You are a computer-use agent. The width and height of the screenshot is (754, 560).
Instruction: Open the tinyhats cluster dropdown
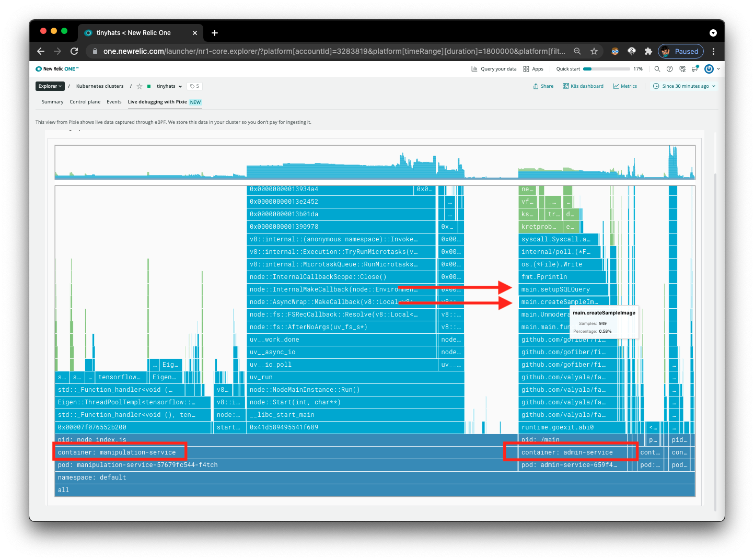tap(169, 87)
